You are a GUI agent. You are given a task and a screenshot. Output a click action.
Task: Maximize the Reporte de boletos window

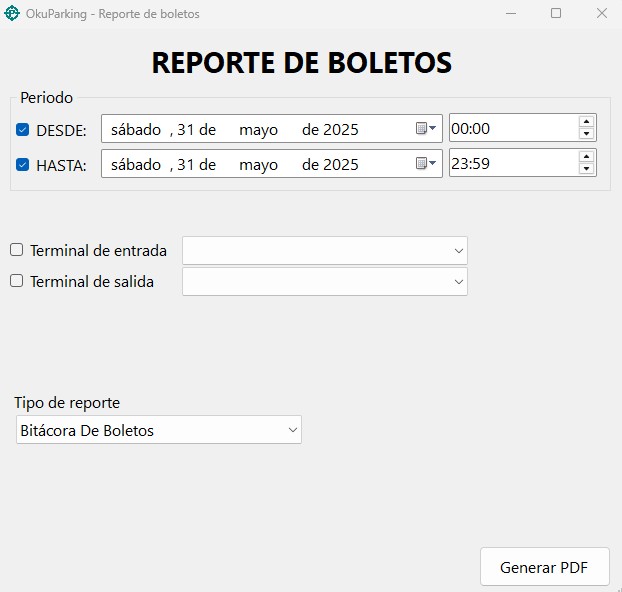click(556, 14)
